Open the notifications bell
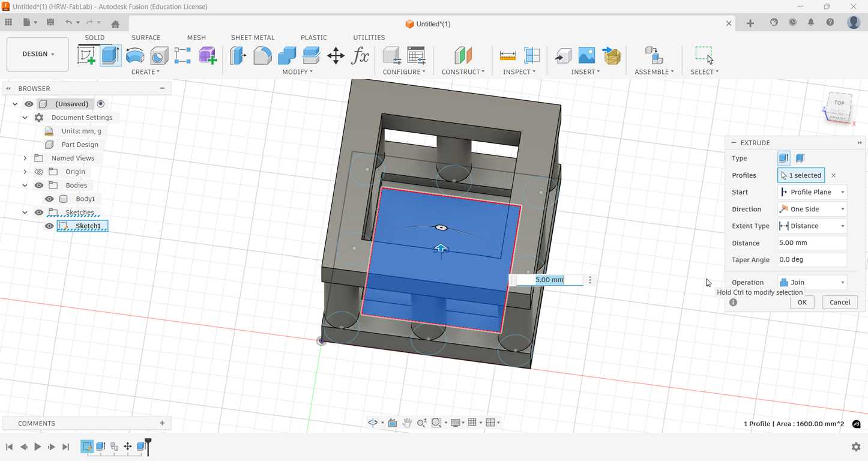The width and height of the screenshot is (868, 461). coord(811,22)
